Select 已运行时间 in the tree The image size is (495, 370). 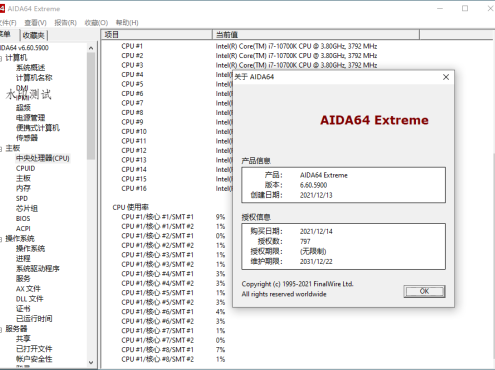pos(34,319)
